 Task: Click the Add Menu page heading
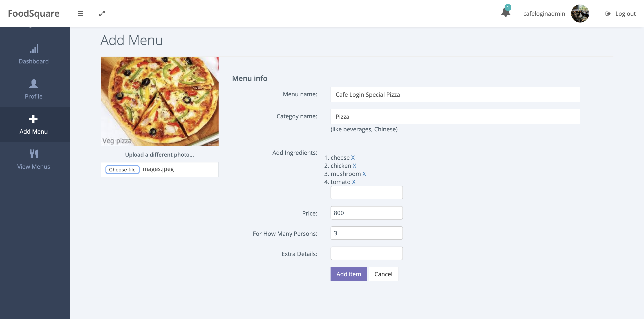(132, 40)
